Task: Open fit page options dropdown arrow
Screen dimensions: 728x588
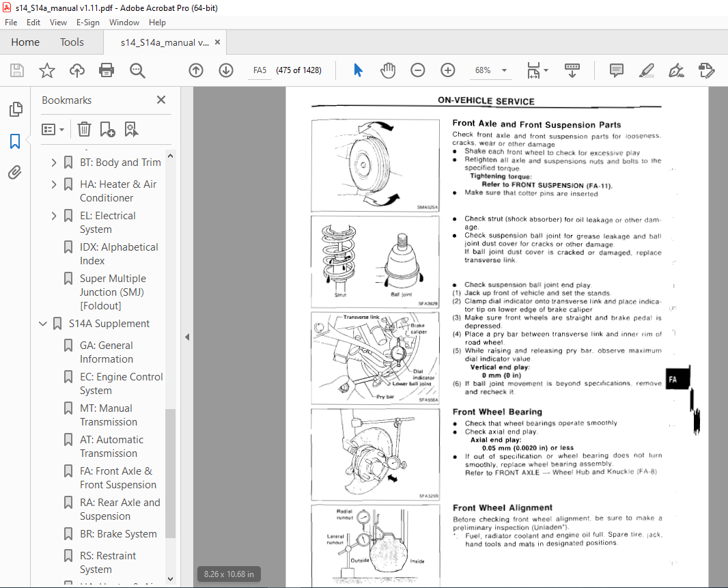Action: 546,70
